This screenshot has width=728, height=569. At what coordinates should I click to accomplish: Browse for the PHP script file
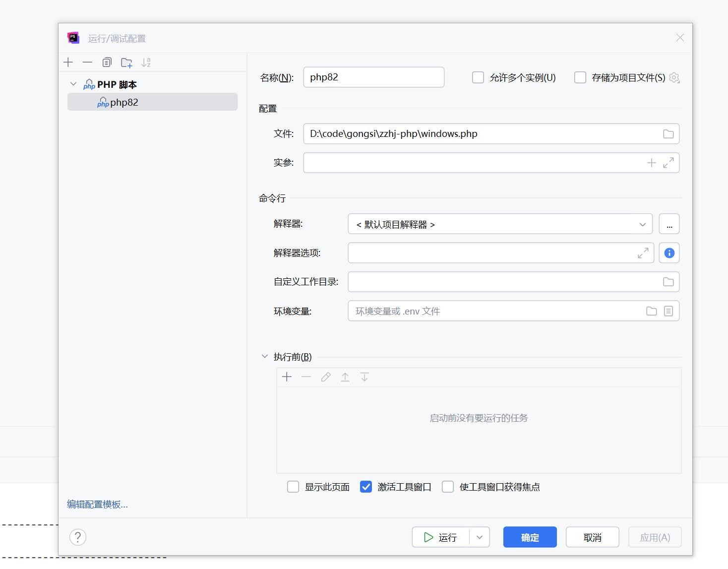[668, 134]
